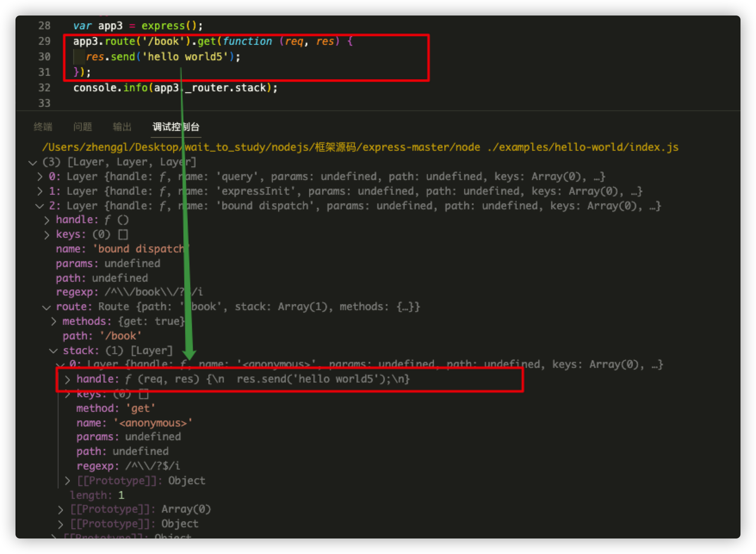
Task: Collapse the (3) [Layer, Layer, Layer] array
Action: (x=32, y=162)
